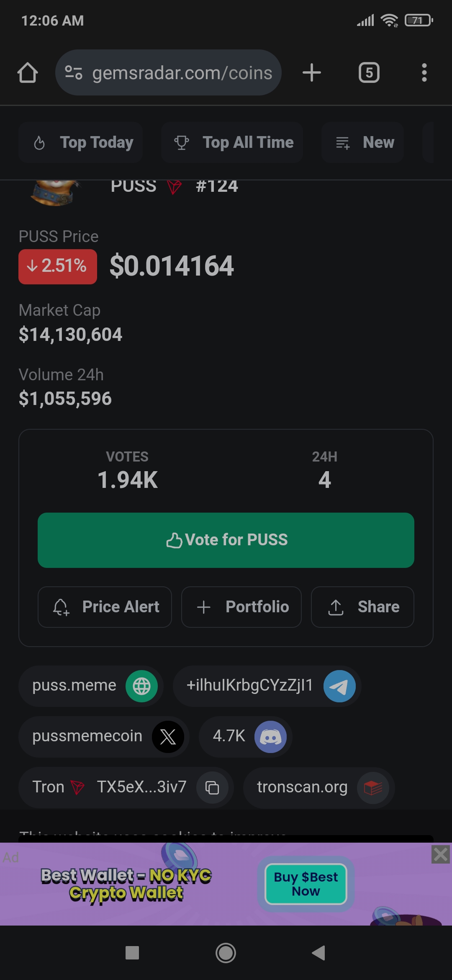Tap the browser home icon
This screenshot has height=980, width=452.
click(28, 73)
